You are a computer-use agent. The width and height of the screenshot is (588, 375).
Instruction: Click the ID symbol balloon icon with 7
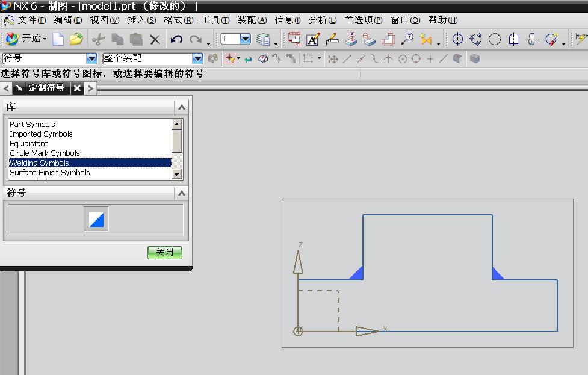click(407, 39)
